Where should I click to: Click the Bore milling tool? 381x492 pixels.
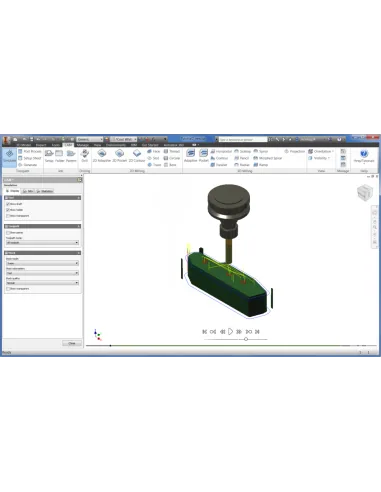170,165
